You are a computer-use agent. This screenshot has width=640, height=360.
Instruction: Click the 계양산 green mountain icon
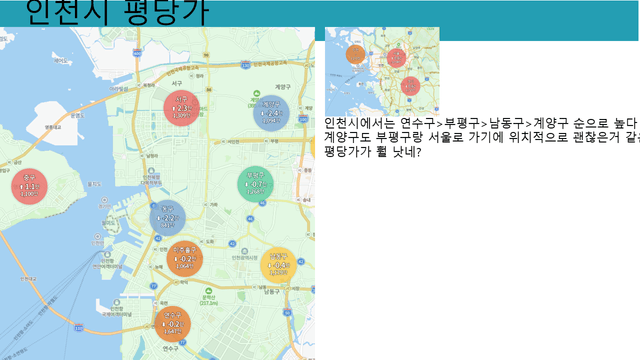256,94
